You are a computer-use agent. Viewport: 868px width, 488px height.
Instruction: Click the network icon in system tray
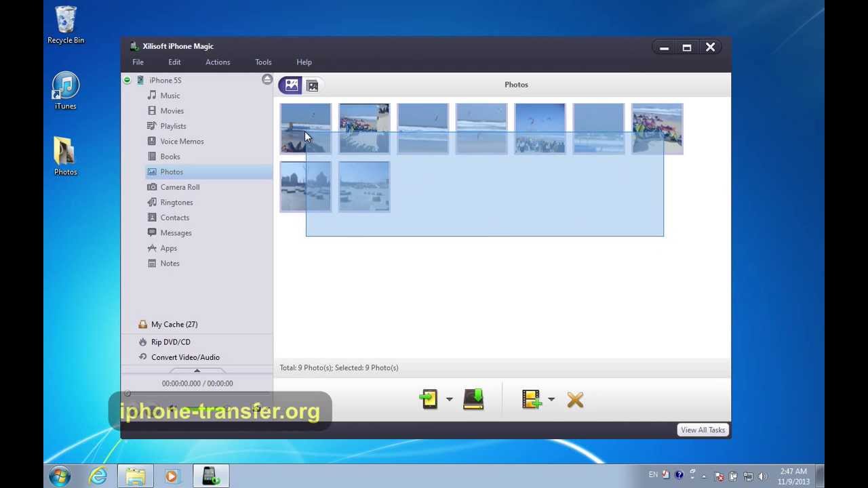[749, 476]
